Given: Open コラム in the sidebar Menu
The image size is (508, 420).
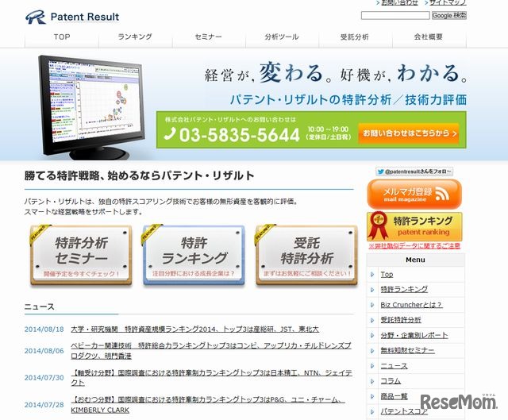Looking at the screenshot, I should click(391, 381).
